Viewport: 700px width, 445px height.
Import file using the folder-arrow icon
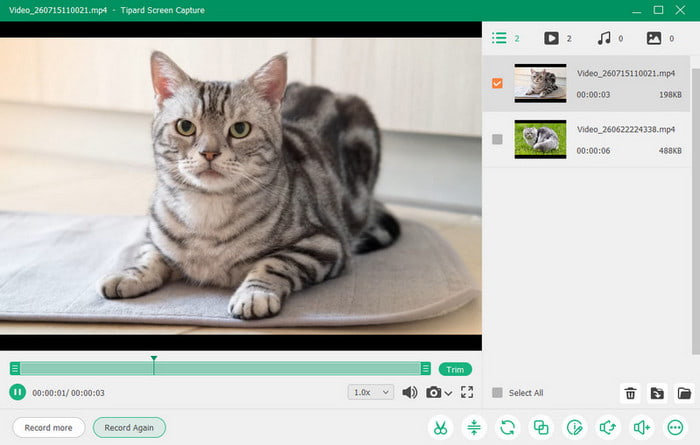(x=657, y=393)
